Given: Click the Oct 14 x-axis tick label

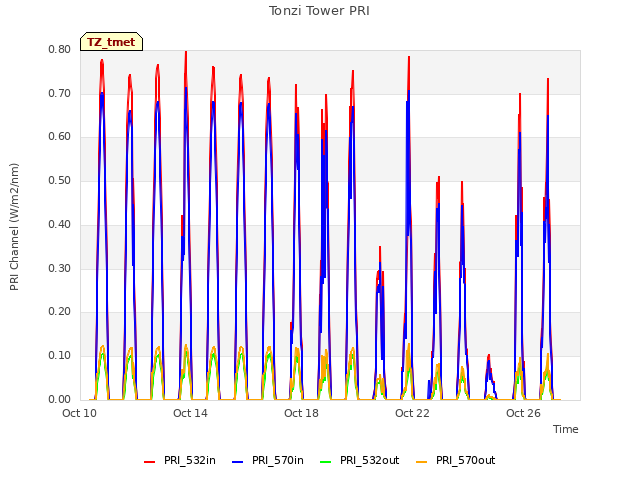Looking at the screenshot, I should pos(190,413).
